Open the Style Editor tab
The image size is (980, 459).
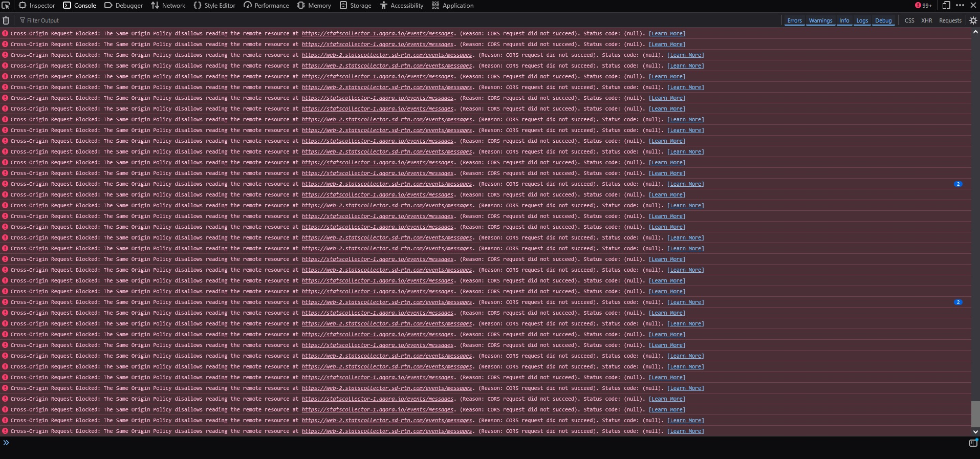pos(214,5)
